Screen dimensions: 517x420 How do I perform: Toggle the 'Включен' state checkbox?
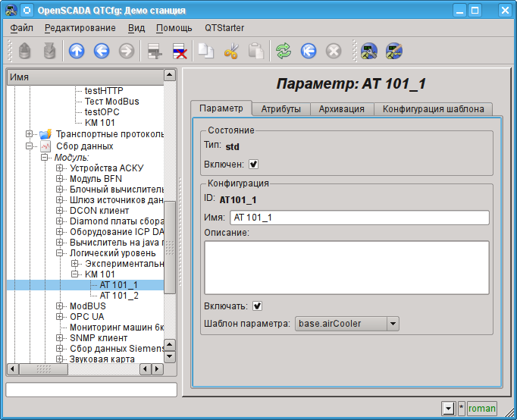coord(254,164)
